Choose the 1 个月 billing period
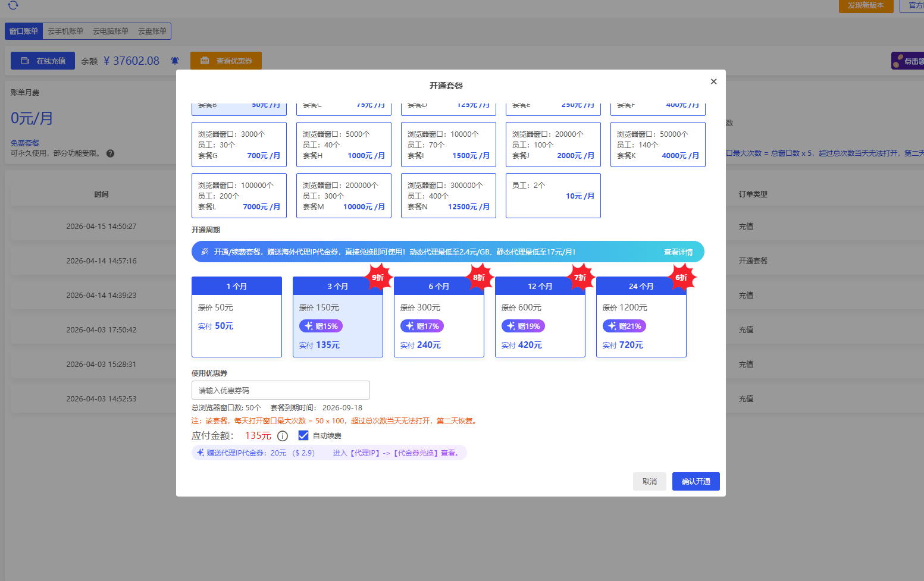Screen dimensions: 924x581 237,317
